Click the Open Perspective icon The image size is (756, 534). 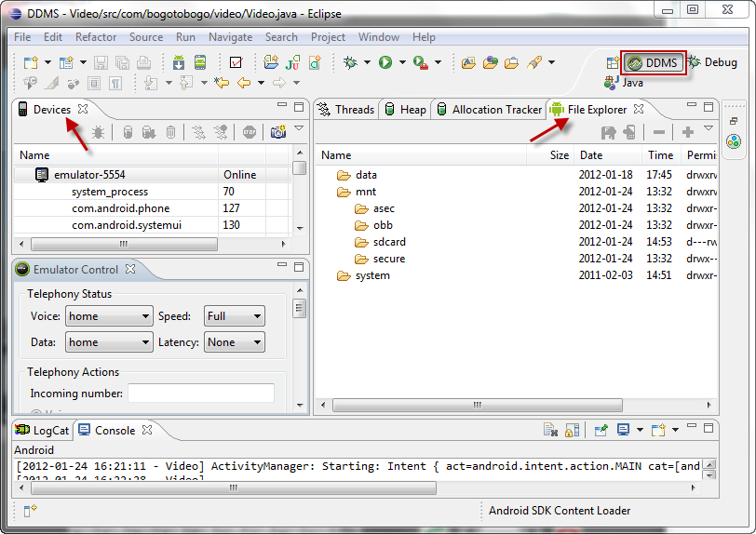click(613, 62)
